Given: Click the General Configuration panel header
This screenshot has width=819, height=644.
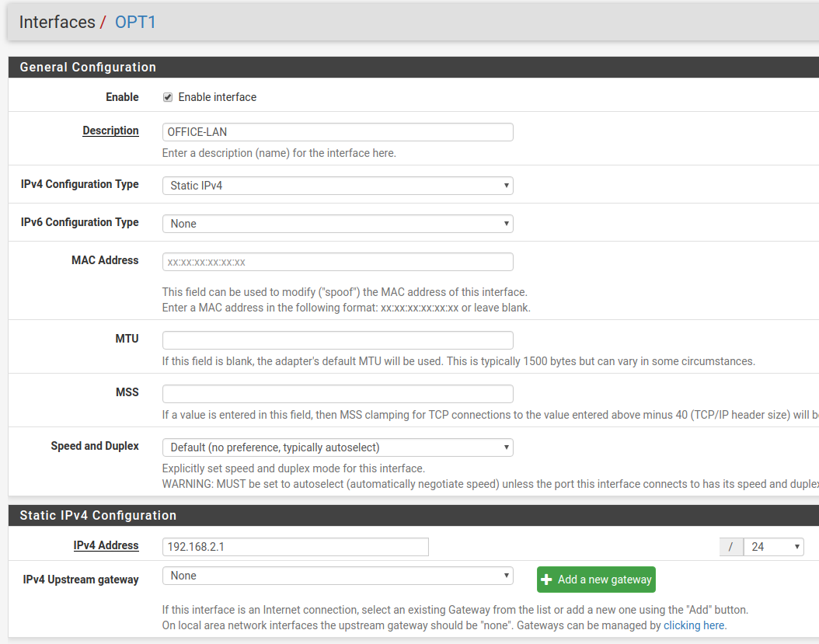Looking at the screenshot, I should tap(88, 67).
